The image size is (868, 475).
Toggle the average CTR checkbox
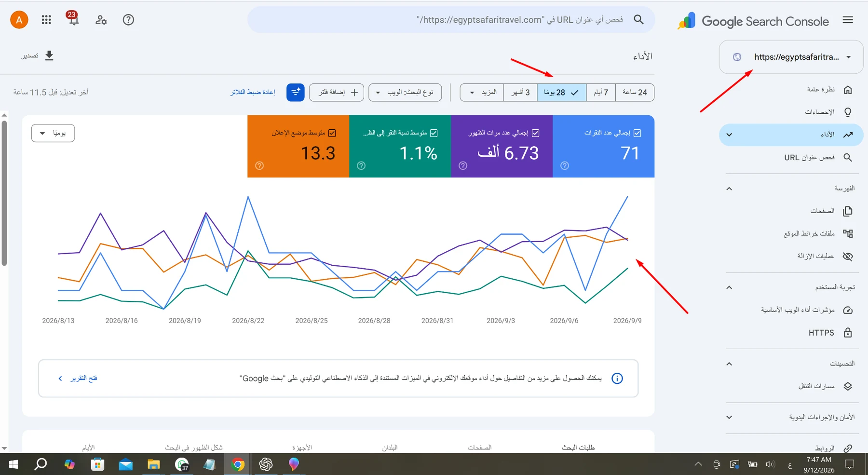click(x=434, y=133)
